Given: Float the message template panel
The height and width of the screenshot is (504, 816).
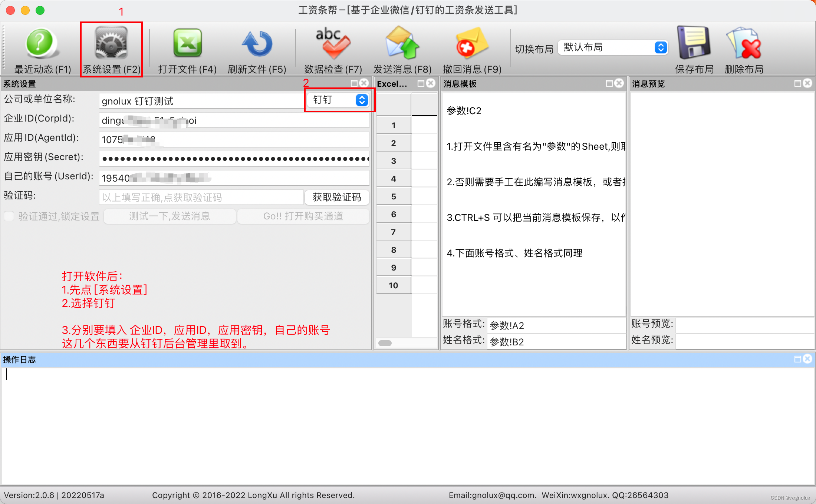Looking at the screenshot, I should click(x=609, y=83).
